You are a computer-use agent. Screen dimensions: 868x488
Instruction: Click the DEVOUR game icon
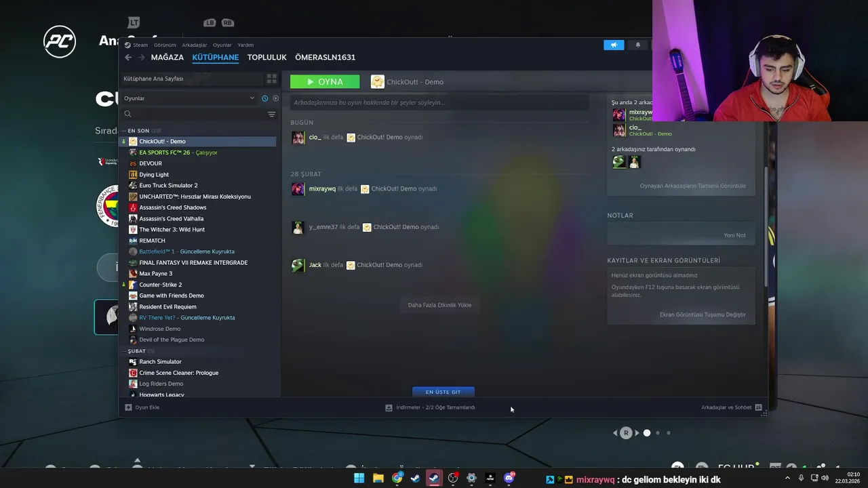click(133, 163)
